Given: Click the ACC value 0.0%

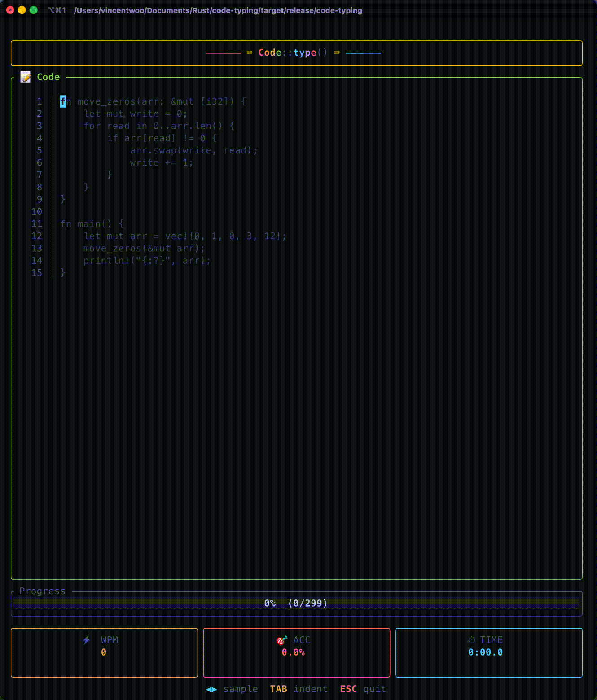Looking at the screenshot, I should pos(293,652).
